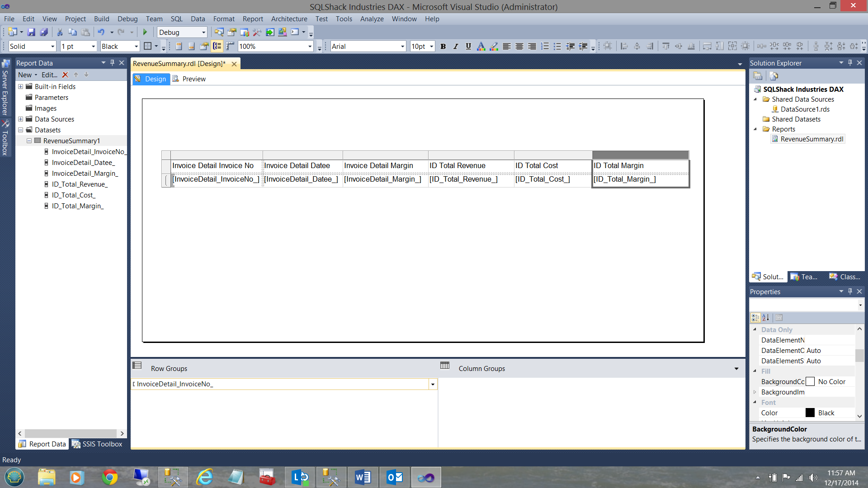Click the Save All toolbar icon
The image size is (868, 488).
click(44, 32)
